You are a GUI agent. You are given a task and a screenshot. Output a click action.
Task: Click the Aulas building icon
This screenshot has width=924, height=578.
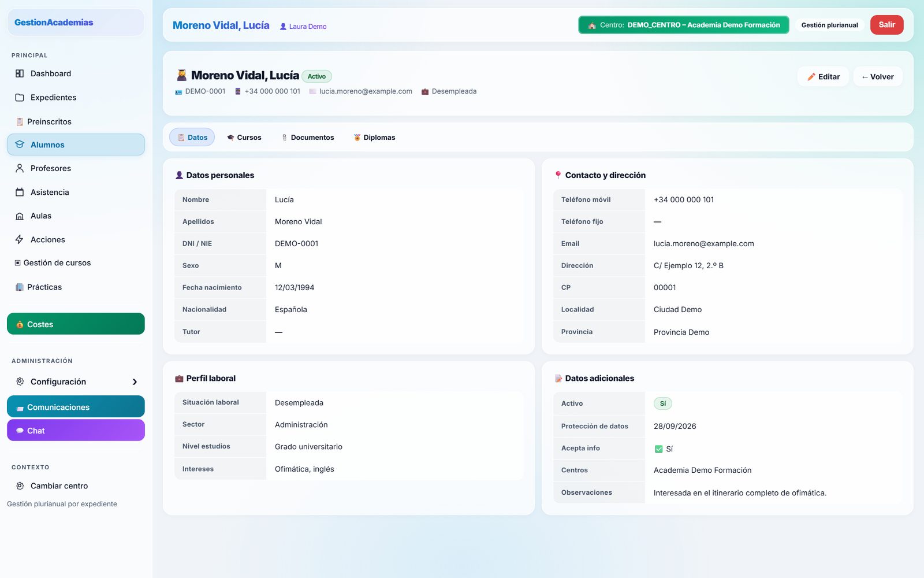pos(20,216)
